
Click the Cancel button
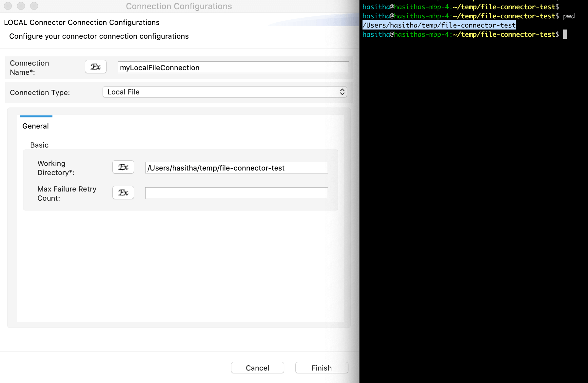coord(258,368)
